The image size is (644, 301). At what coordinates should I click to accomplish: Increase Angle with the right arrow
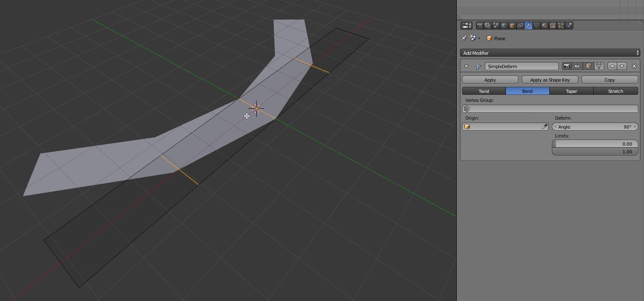pyautogui.click(x=635, y=127)
